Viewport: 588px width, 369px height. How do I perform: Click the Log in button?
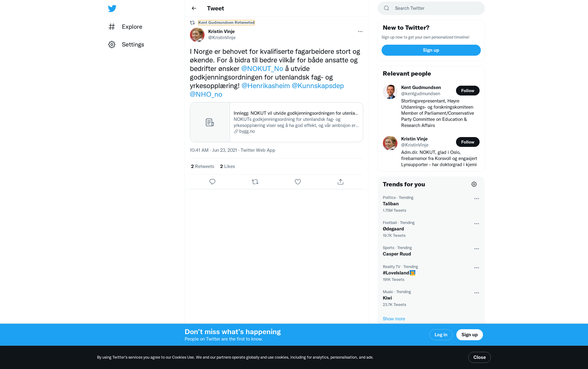(x=441, y=335)
